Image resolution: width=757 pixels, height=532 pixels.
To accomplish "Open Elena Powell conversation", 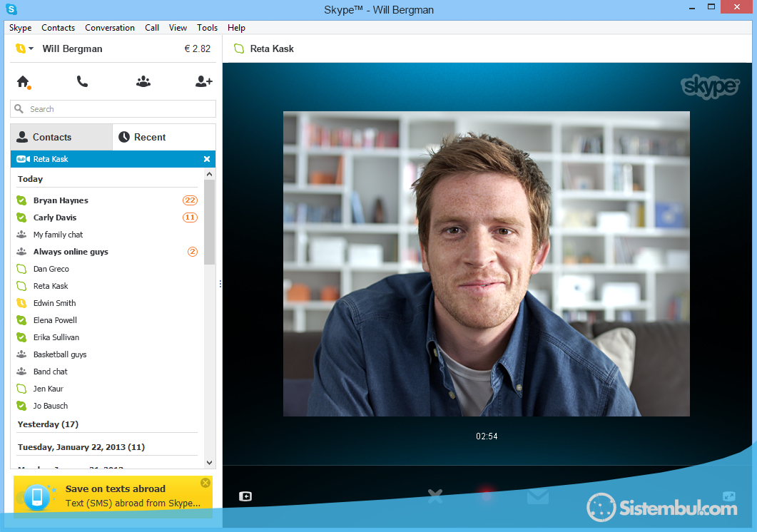I will coord(55,320).
